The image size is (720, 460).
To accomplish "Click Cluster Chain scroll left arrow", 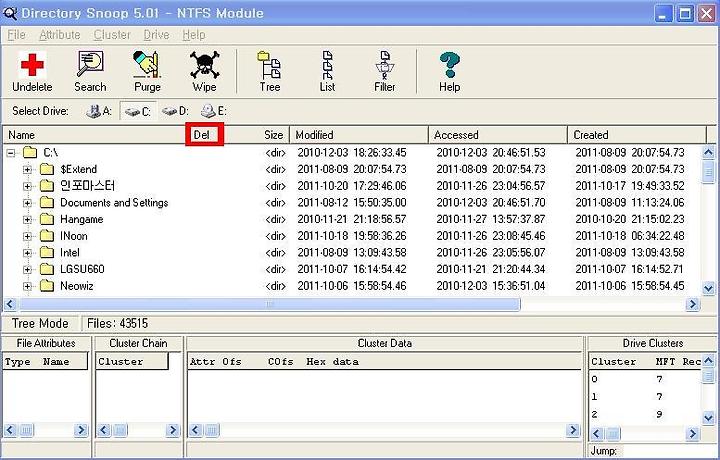I will [104, 430].
